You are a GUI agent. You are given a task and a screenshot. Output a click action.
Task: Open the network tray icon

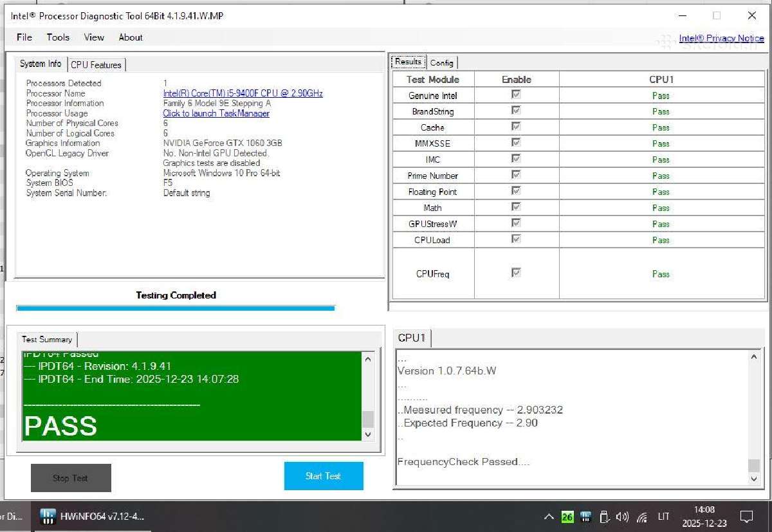tap(641, 517)
